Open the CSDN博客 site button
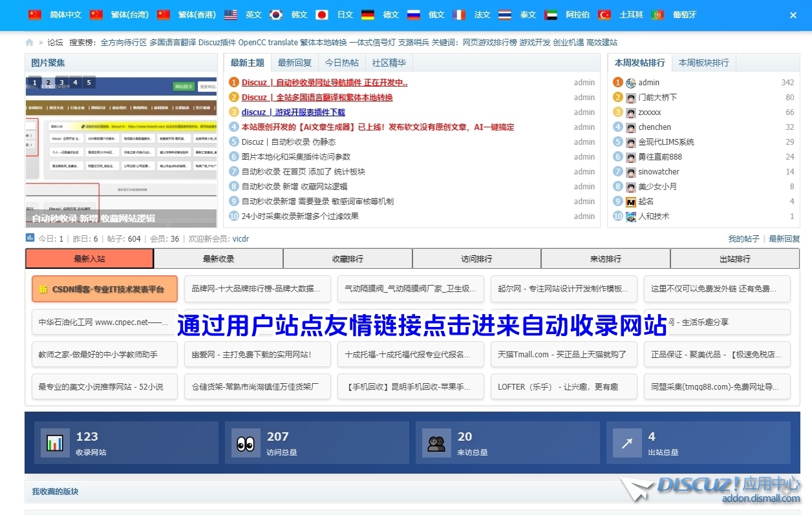Image resolution: width=812 pixels, height=515 pixels. (105, 289)
